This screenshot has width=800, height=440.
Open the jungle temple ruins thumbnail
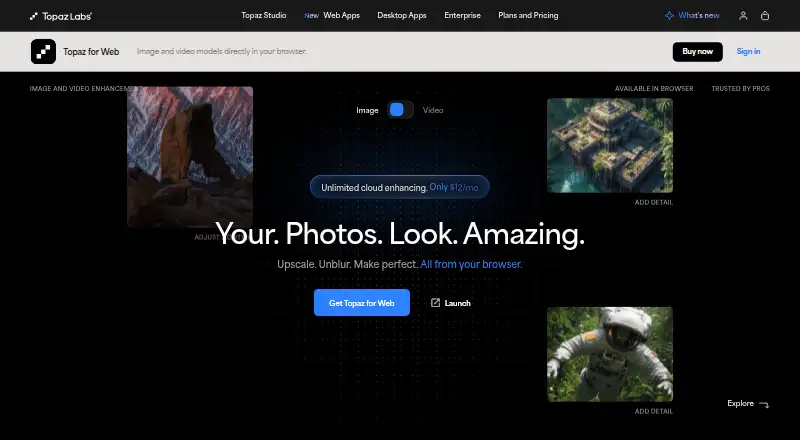click(610, 145)
